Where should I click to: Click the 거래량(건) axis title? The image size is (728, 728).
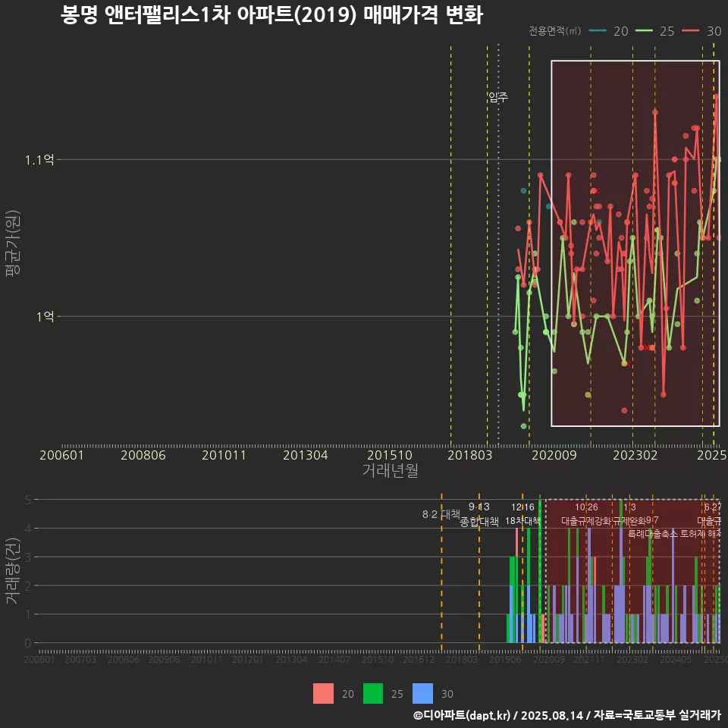click(13, 571)
